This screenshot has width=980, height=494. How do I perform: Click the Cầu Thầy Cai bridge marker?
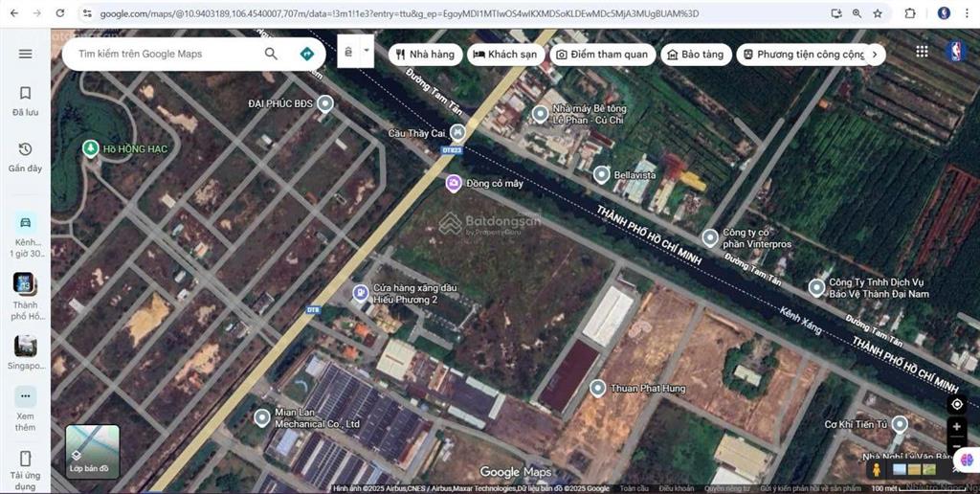click(x=458, y=132)
